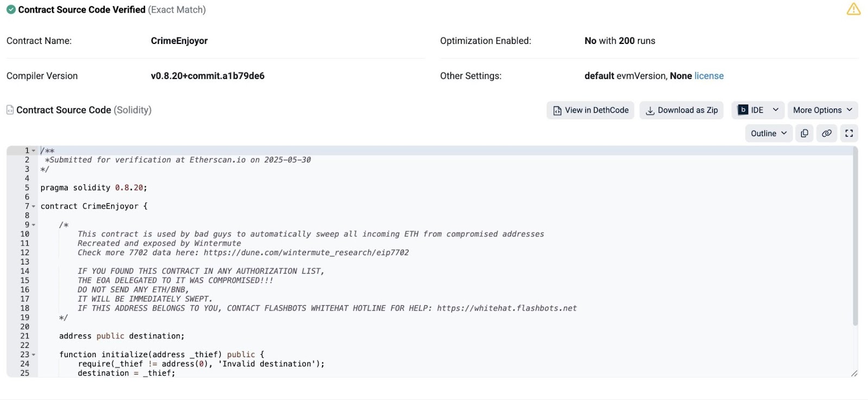This screenshot has width=868, height=400.
Task: Click the file icon beside Contract Source Code
Action: pyautogui.click(x=10, y=110)
